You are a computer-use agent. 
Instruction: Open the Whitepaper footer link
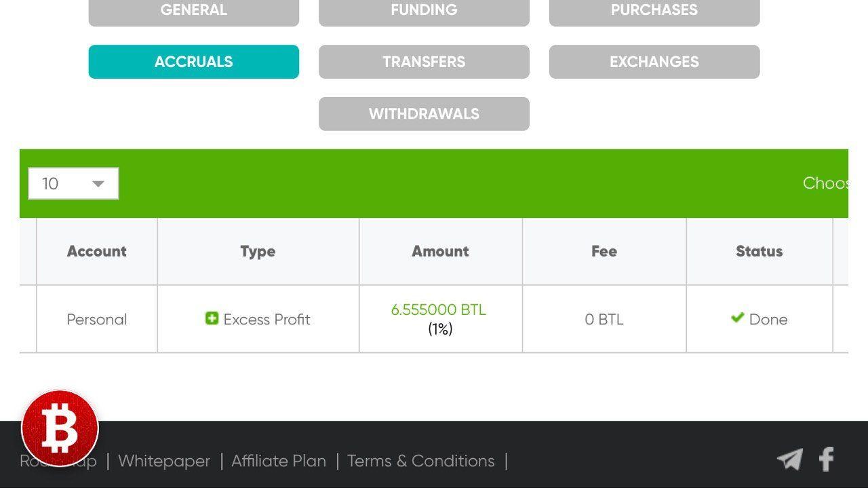[x=164, y=461]
